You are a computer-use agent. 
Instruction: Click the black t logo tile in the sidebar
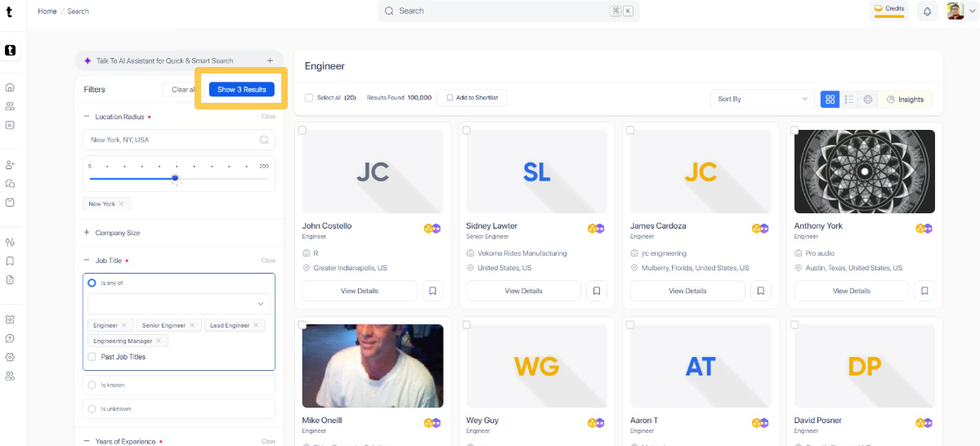pos(10,51)
